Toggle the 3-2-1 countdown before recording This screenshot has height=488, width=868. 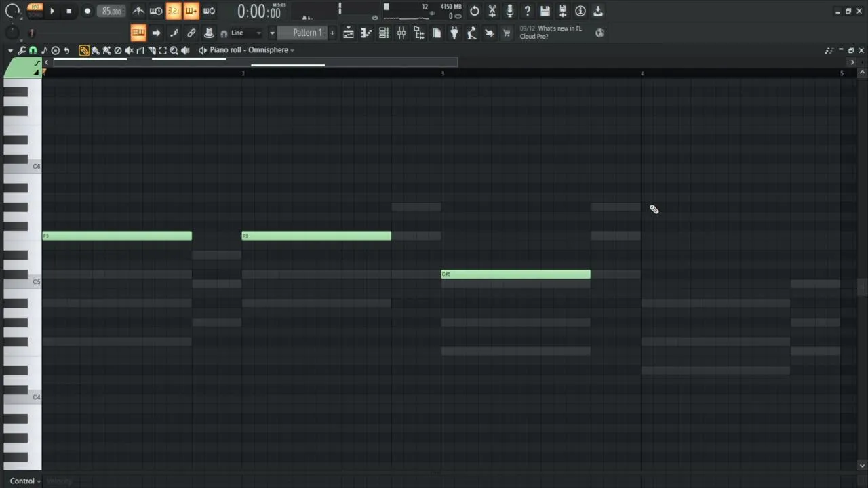tap(174, 11)
